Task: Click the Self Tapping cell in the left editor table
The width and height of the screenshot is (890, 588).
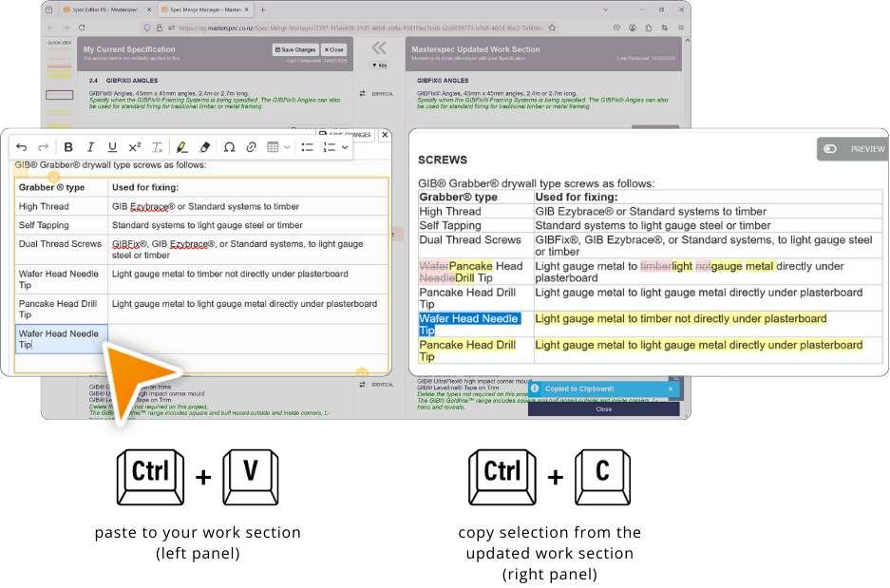Action: tap(62, 225)
